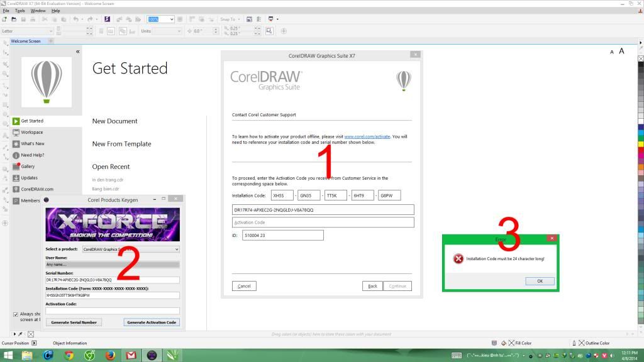
Task: Open the www.corel.com/activate link
Action: tap(367, 136)
